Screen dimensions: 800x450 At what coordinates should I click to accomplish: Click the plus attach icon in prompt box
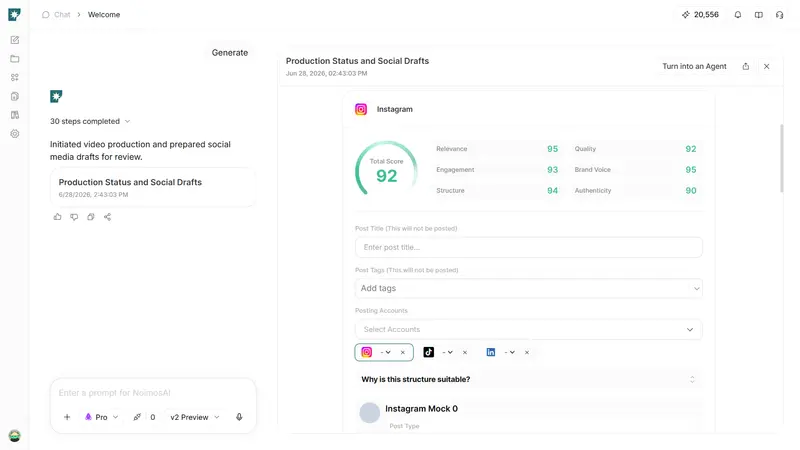67,417
